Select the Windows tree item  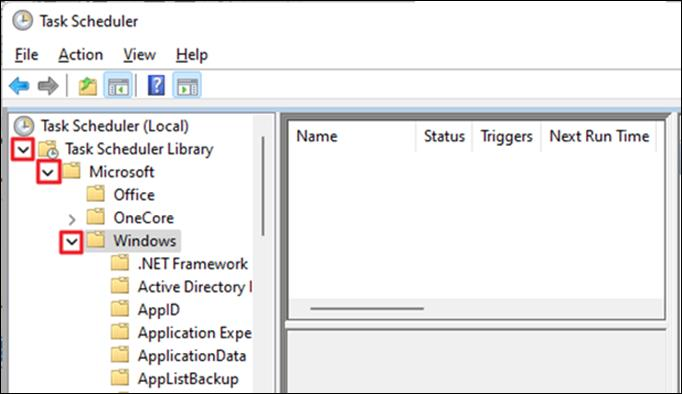(x=144, y=240)
